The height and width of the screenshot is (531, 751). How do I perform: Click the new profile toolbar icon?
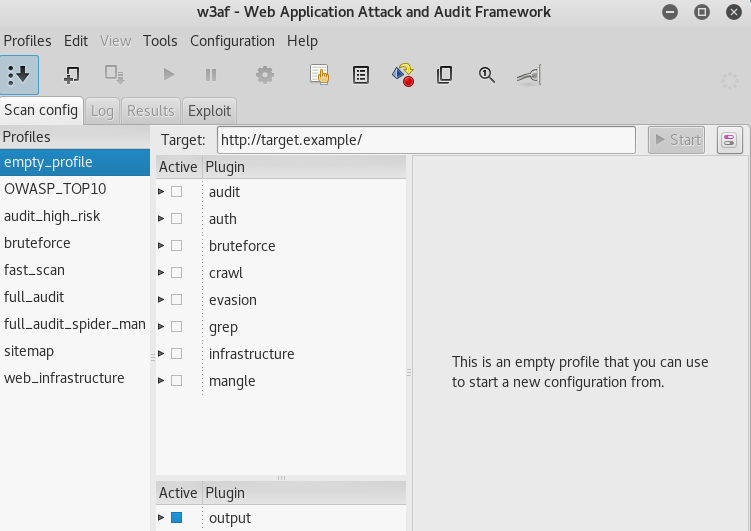[x=72, y=75]
